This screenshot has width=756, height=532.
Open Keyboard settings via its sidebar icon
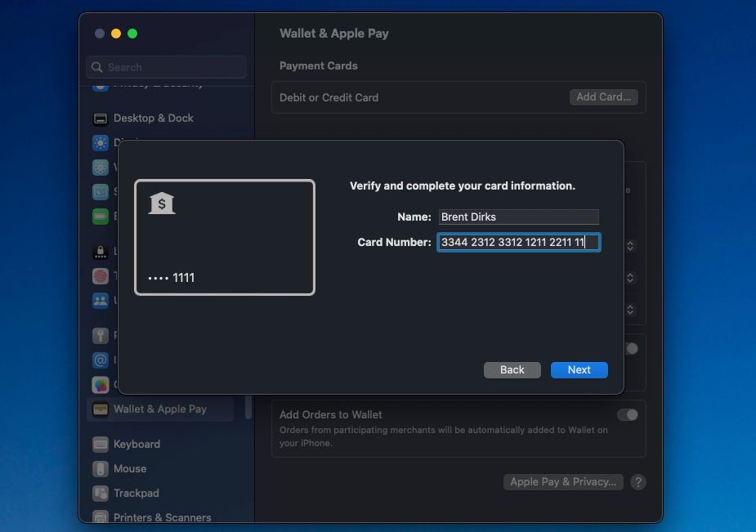coord(101,444)
